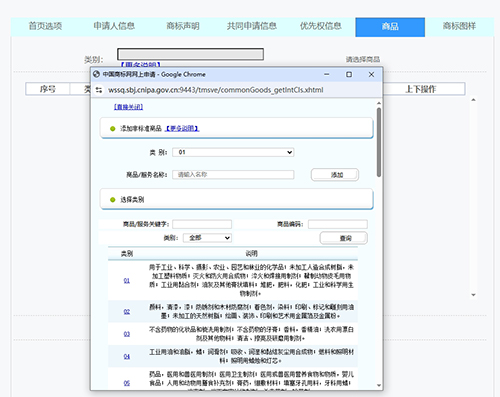Open class 02 link in the table

click(x=127, y=312)
